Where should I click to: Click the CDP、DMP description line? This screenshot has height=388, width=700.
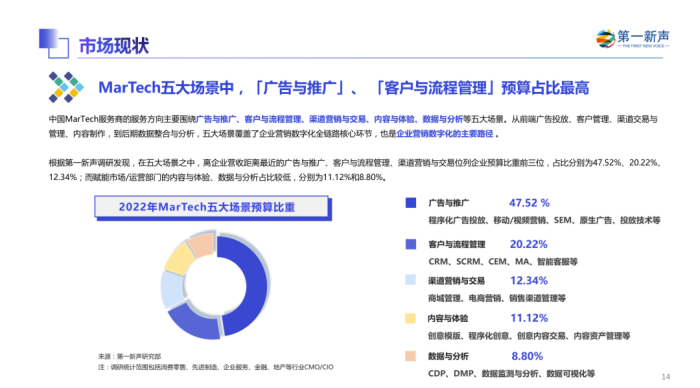click(x=512, y=374)
